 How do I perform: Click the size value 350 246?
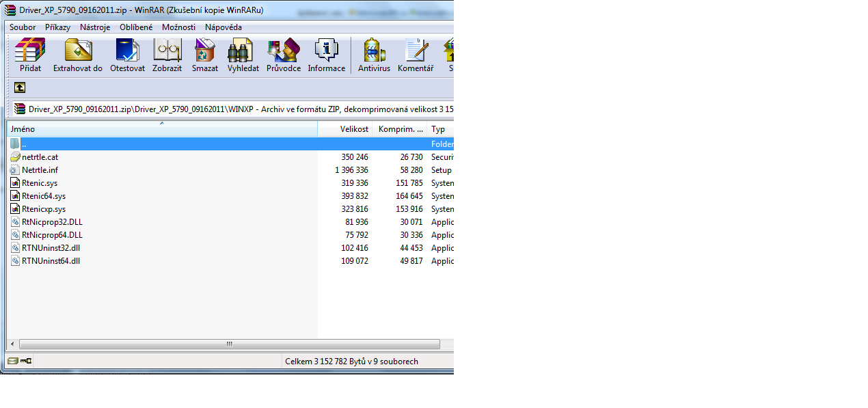tap(355, 157)
